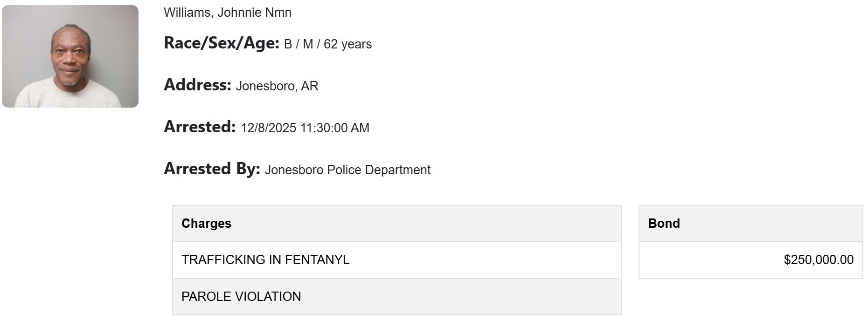Image resolution: width=868 pixels, height=320 pixels.
Task: Click the Jonesboro Police Department text
Action: click(x=347, y=170)
